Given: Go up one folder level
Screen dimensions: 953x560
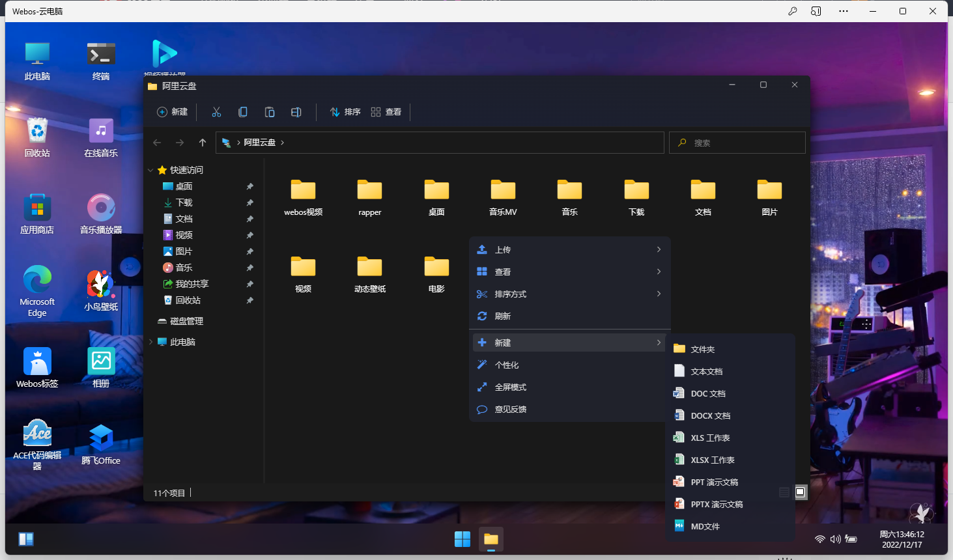Looking at the screenshot, I should [203, 143].
